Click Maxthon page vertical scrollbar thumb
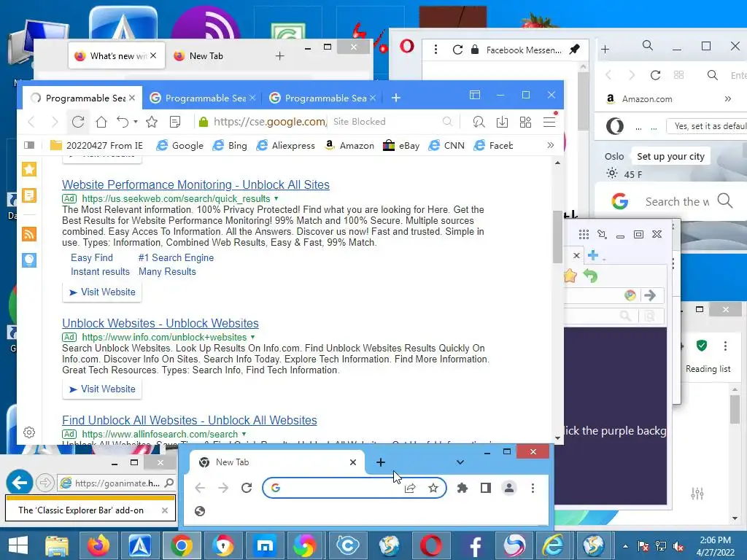Viewport: 747px width, 560px height. (557, 237)
